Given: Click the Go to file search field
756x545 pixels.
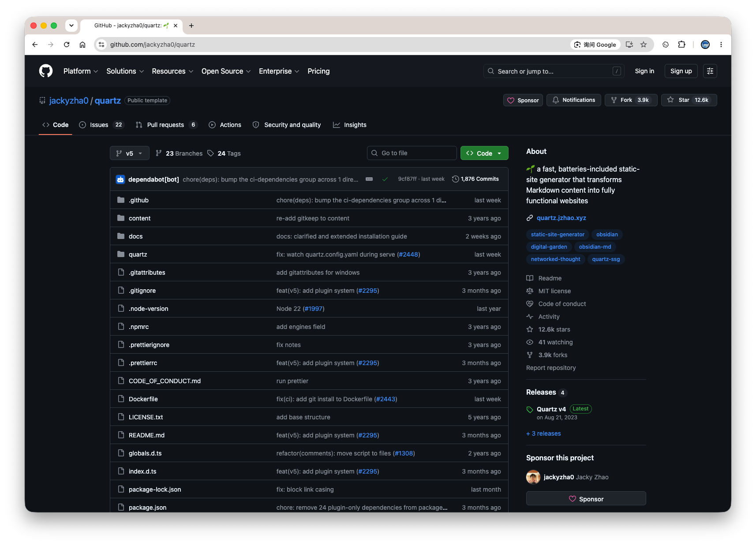Looking at the screenshot, I should tap(412, 153).
